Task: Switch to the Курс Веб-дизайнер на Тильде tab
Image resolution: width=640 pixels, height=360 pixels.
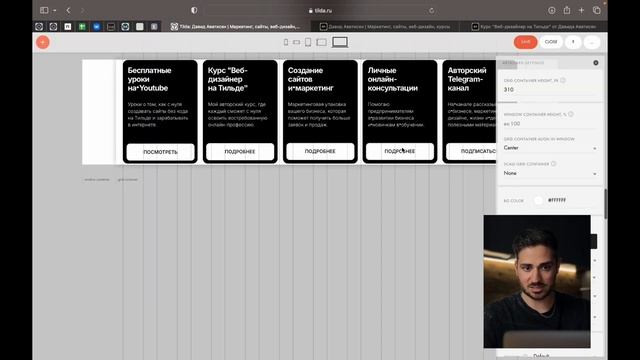Action: point(533,27)
